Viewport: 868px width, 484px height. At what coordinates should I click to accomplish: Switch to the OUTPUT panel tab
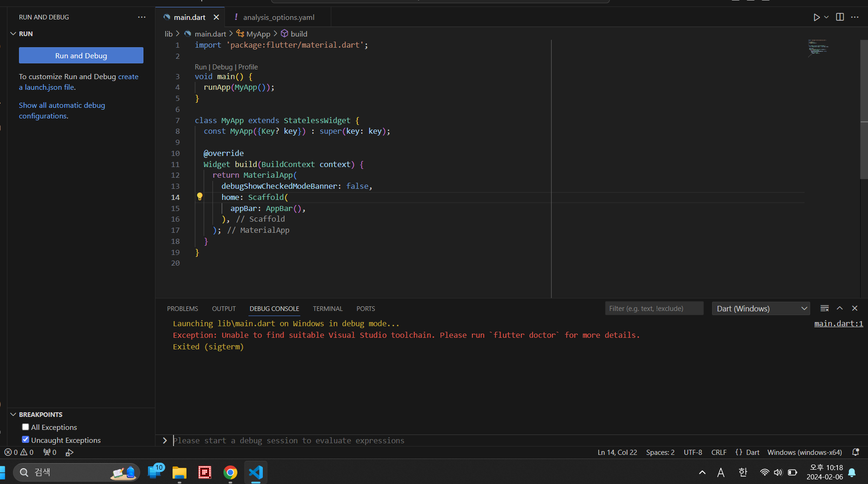(x=224, y=309)
